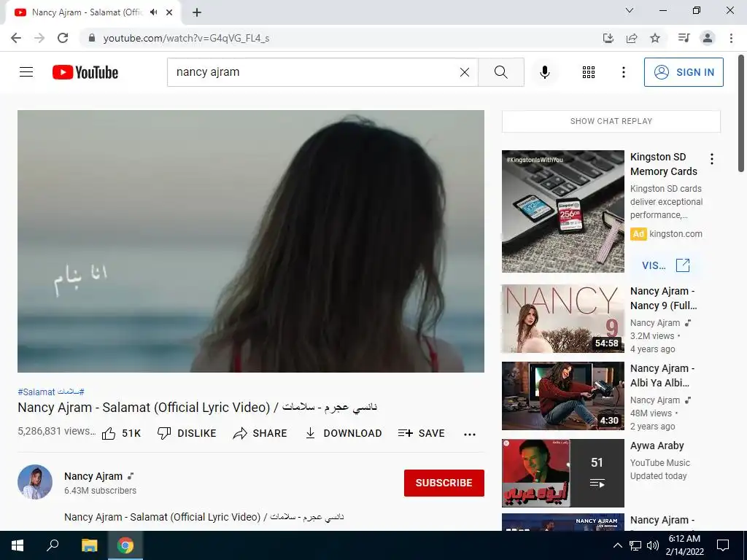Image resolution: width=747 pixels, height=560 pixels.
Task: Open File Explorer from the taskbar
Action: tap(89, 545)
